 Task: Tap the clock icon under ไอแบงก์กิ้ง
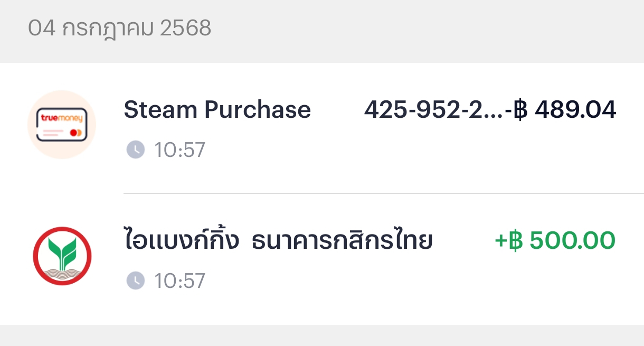click(136, 280)
